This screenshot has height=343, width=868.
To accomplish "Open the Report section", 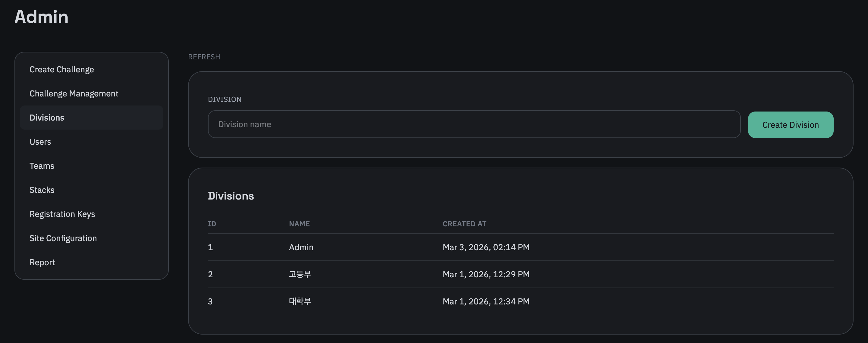I will click(42, 262).
